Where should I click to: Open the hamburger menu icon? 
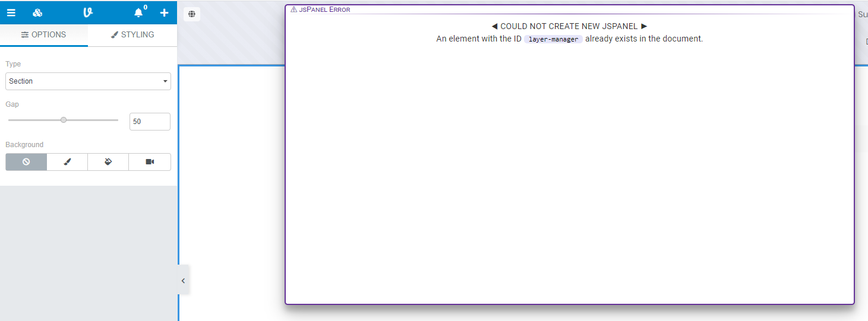click(11, 12)
